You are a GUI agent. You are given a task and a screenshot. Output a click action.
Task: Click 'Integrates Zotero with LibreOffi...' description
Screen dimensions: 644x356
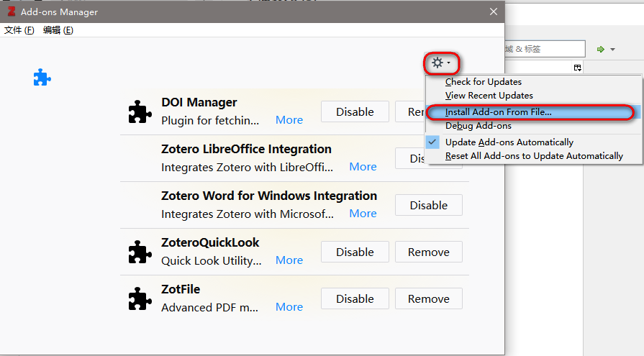pyautogui.click(x=248, y=167)
